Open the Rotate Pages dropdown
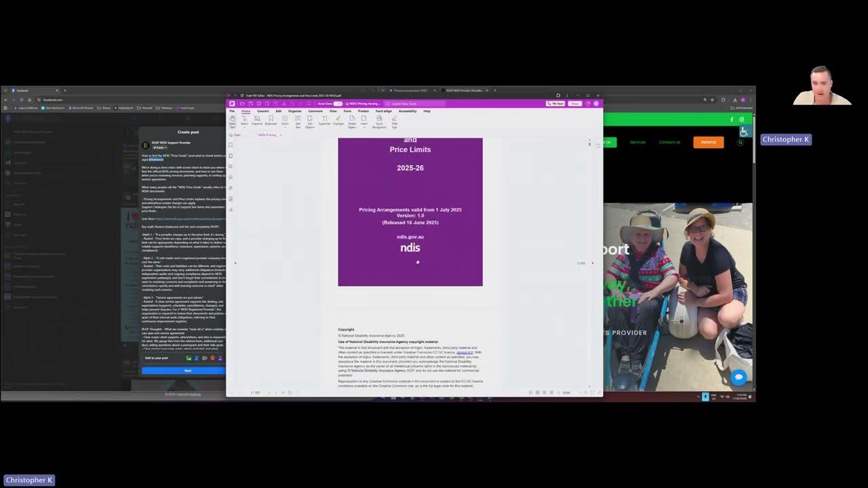This screenshot has height=488, width=868. (x=352, y=121)
